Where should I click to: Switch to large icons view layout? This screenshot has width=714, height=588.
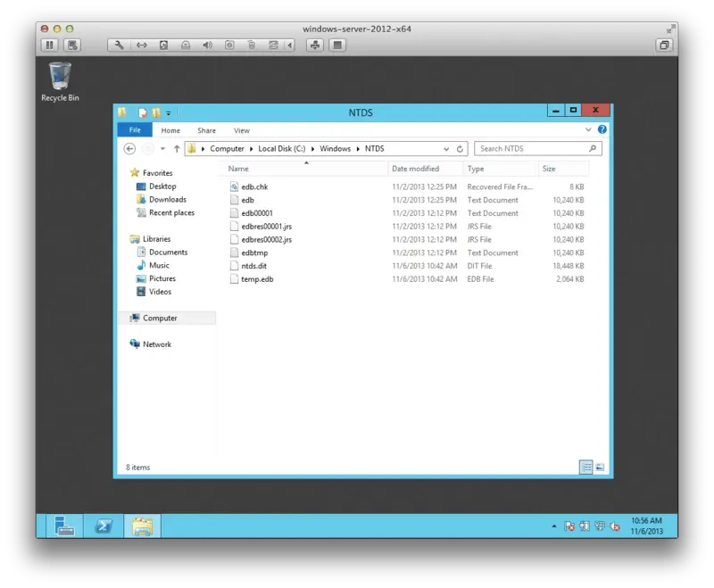600,467
